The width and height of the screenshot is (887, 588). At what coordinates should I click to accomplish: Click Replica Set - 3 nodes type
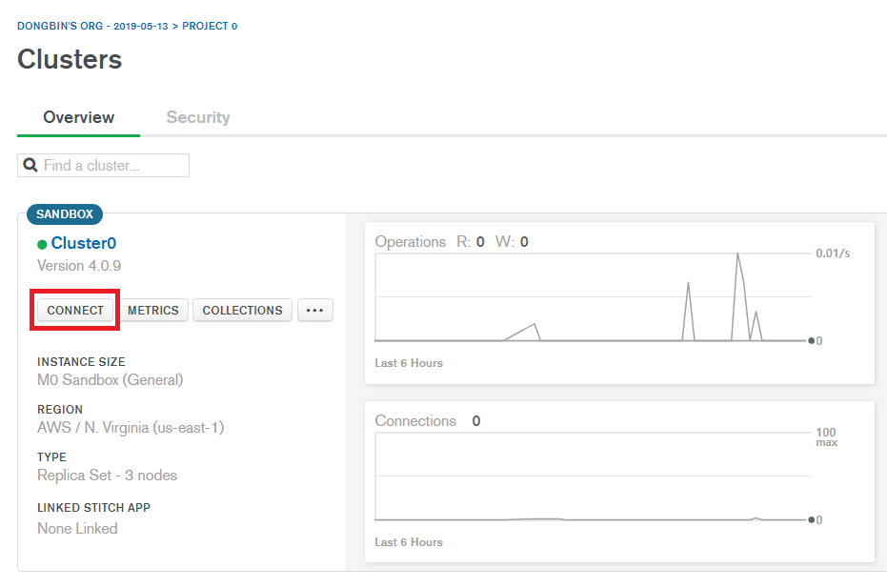107,475
